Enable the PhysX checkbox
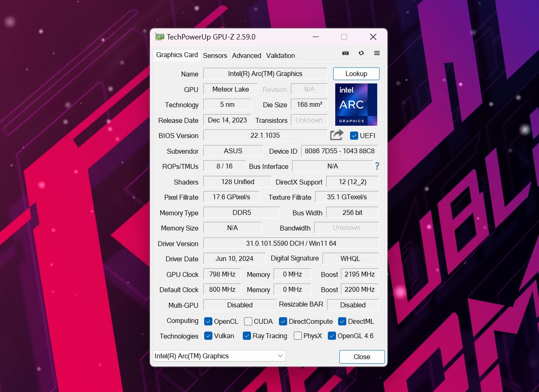Viewport: 539px width, 392px height. (x=298, y=336)
